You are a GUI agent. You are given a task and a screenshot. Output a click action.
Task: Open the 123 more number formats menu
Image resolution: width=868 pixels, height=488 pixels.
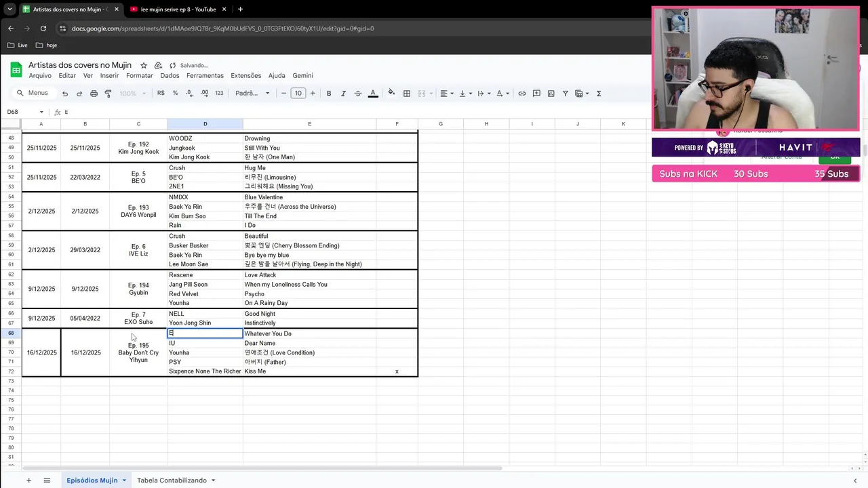click(x=219, y=94)
